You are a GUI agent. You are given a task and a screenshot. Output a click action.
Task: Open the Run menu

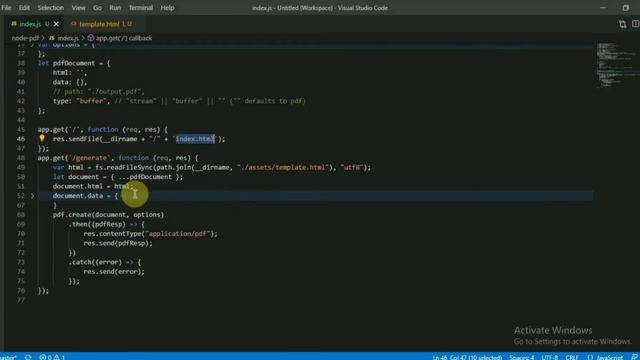coord(115,8)
